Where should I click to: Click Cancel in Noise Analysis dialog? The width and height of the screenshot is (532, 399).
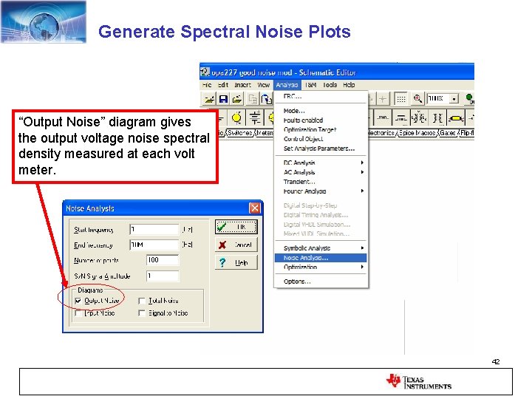click(236, 245)
